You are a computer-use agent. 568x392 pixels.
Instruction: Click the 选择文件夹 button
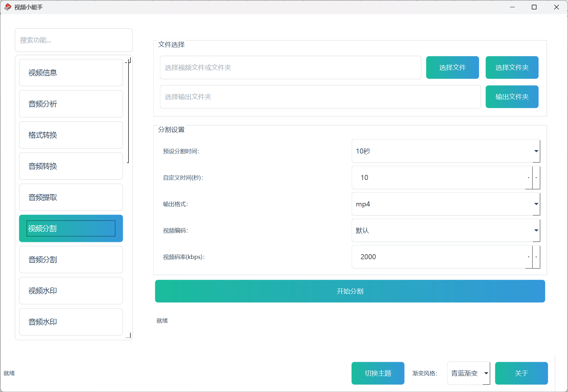click(x=512, y=68)
